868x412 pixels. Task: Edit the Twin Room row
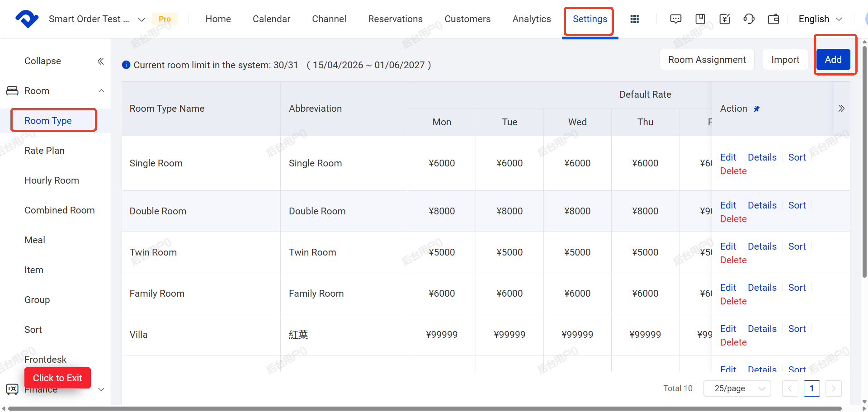tap(728, 246)
